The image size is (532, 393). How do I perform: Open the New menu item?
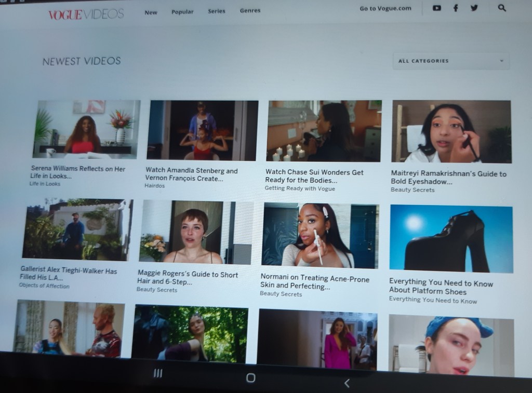[151, 12]
